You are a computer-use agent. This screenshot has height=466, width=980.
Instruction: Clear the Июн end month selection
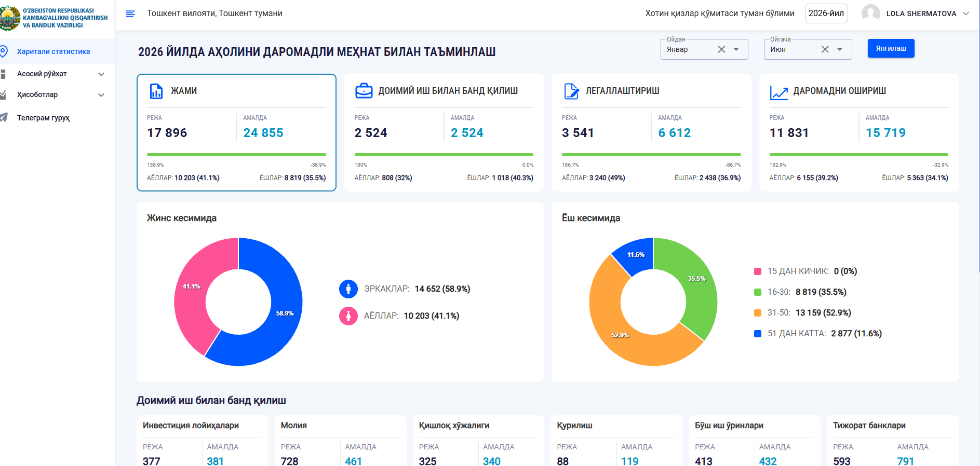click(x=825, y=49)
